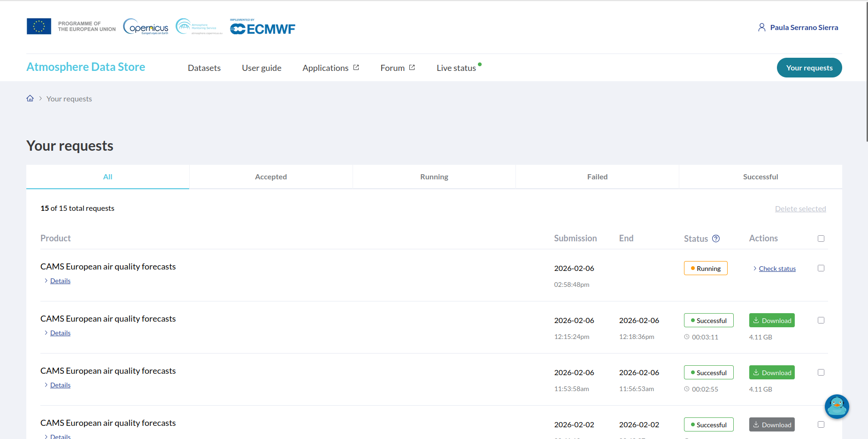Click the Status column header

click(x=696, y=239)
